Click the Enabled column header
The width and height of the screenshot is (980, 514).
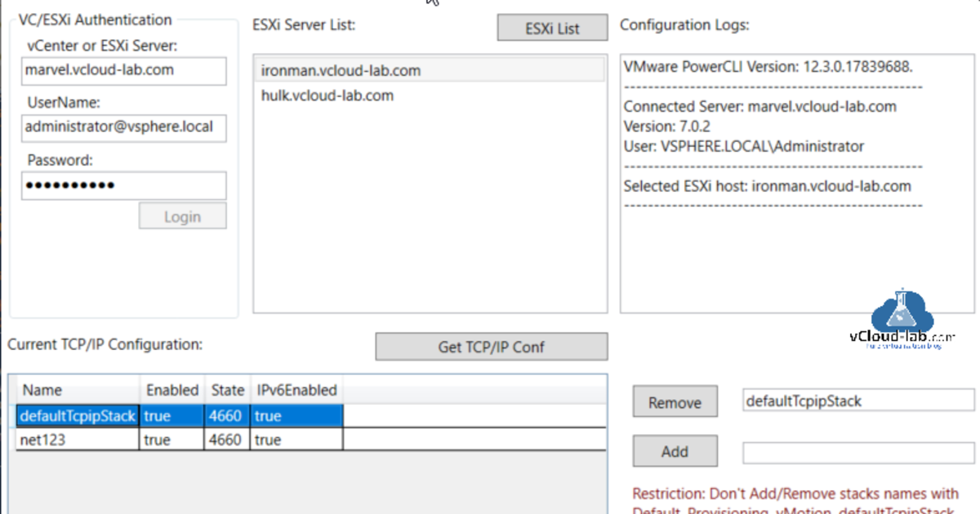pos(171,390)
